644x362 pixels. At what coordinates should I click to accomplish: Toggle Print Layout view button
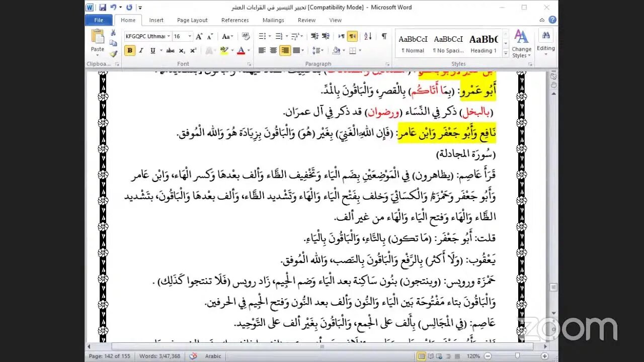coord(422,356)
